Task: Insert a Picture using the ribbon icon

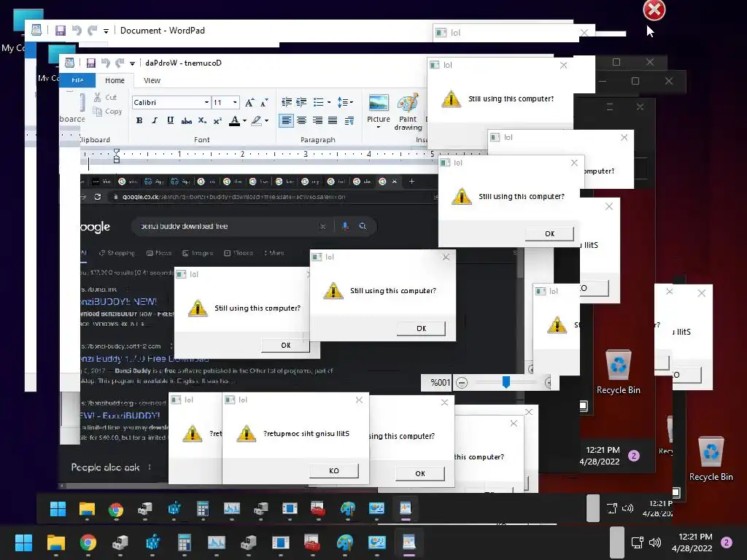Action: point(379,103)
